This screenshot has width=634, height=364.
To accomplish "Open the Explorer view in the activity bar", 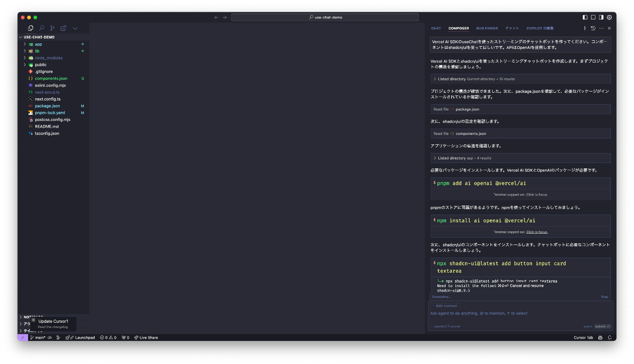I will point(30,28).
